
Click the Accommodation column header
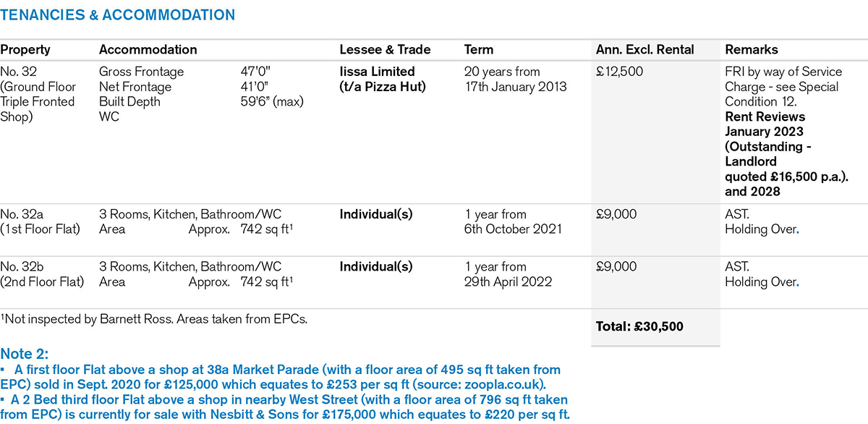point(148,50)
